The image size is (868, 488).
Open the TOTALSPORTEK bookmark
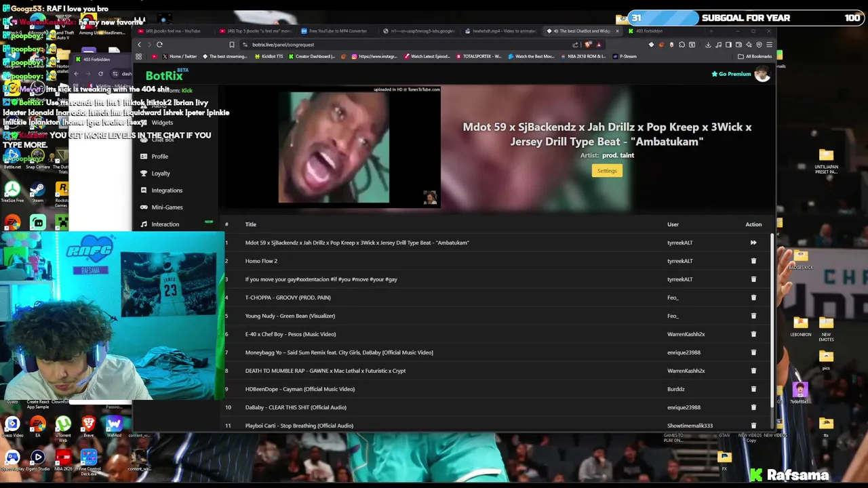coord(478,56)
